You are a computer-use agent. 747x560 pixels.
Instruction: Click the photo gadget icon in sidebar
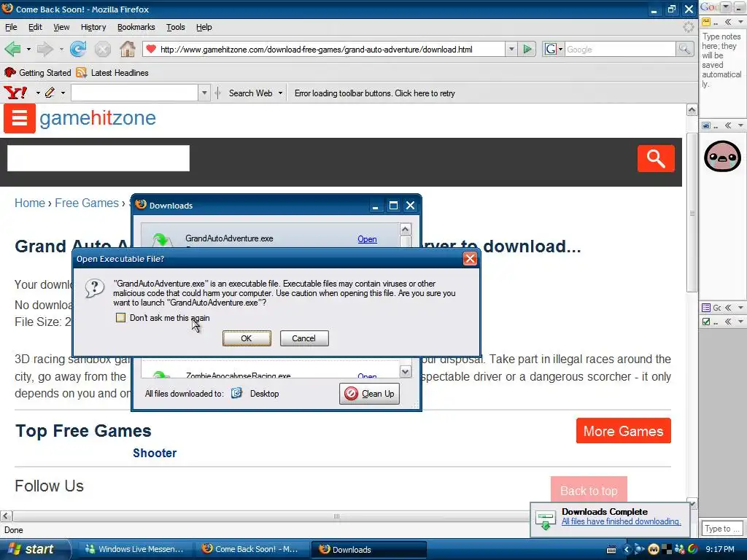(706, 125)
